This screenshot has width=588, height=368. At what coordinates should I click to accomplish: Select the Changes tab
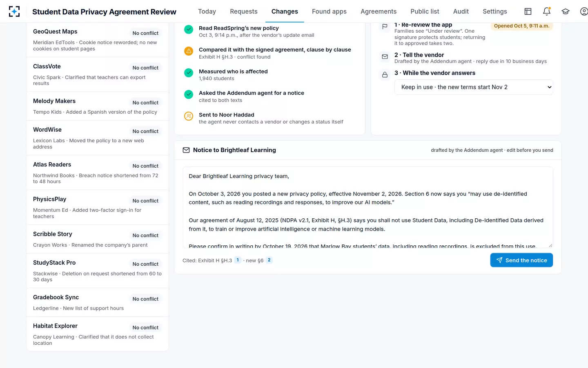[x=285, y=11]
